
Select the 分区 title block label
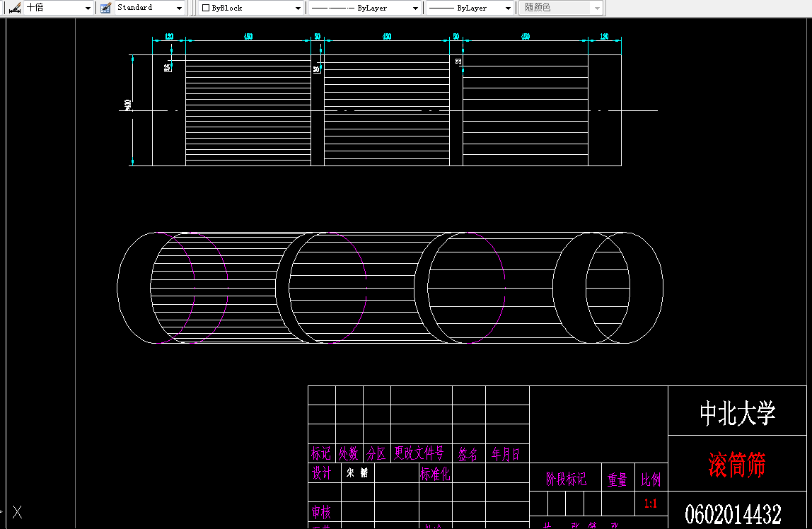pos(376,453)
